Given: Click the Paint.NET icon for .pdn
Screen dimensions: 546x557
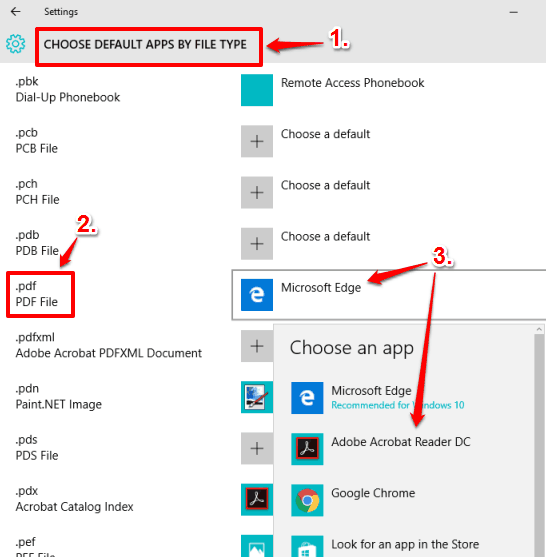Looking at the screenshot, I should (257, 397).
